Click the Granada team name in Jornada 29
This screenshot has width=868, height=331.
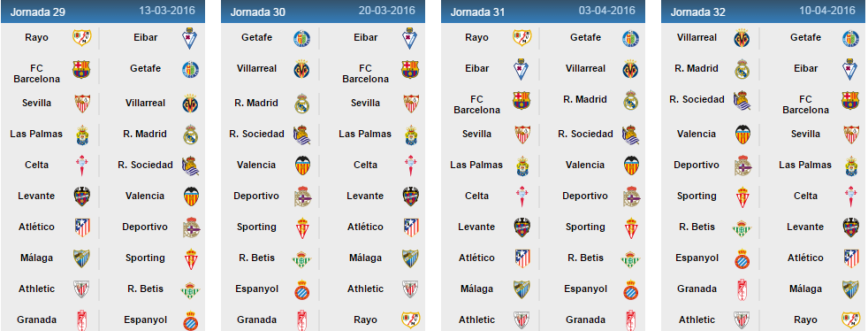pyautogui.click(x=36, y=319)
